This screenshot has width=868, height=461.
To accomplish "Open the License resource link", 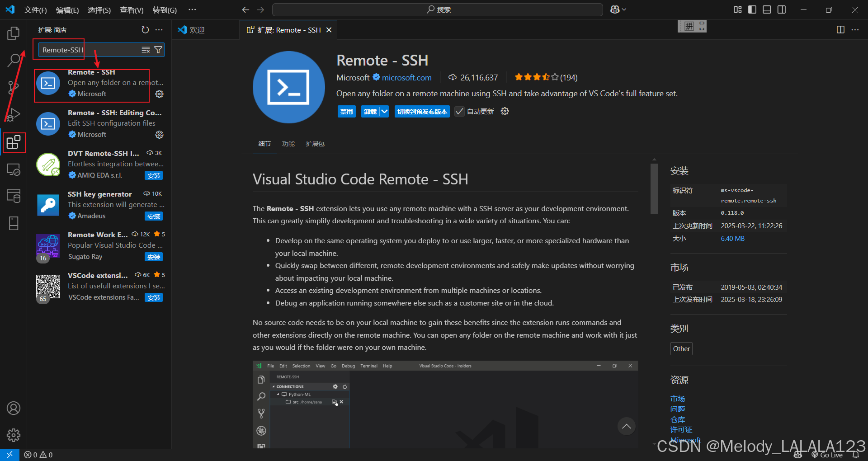I will point(681,429).
